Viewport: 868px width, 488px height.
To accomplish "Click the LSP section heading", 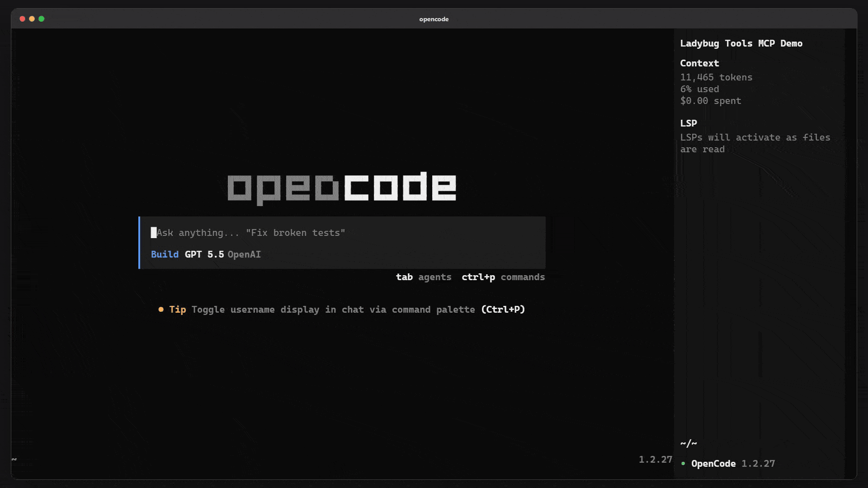I will pyautogui.click(x=689, y=123).
